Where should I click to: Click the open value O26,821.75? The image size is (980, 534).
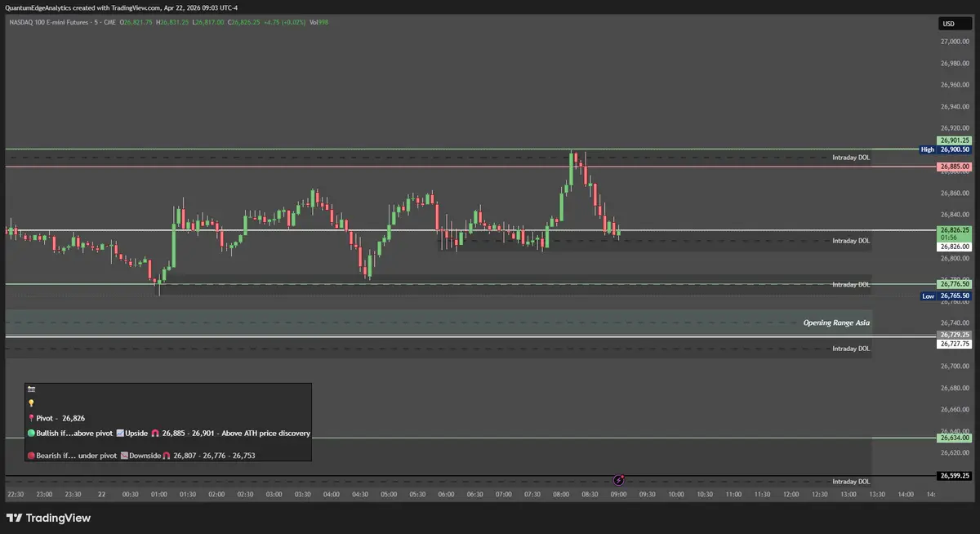pos(136,22)
